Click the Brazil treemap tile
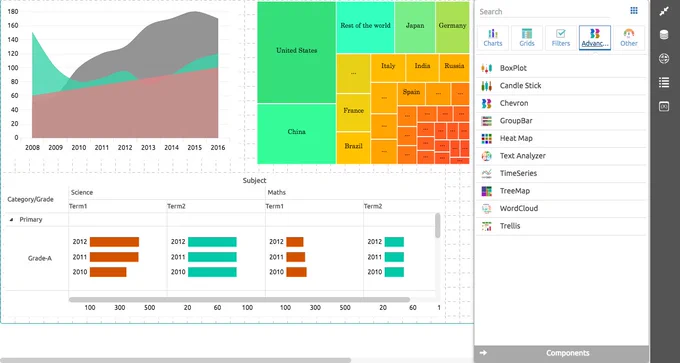This screenshot has height=363, width=680. coord(353,148)
